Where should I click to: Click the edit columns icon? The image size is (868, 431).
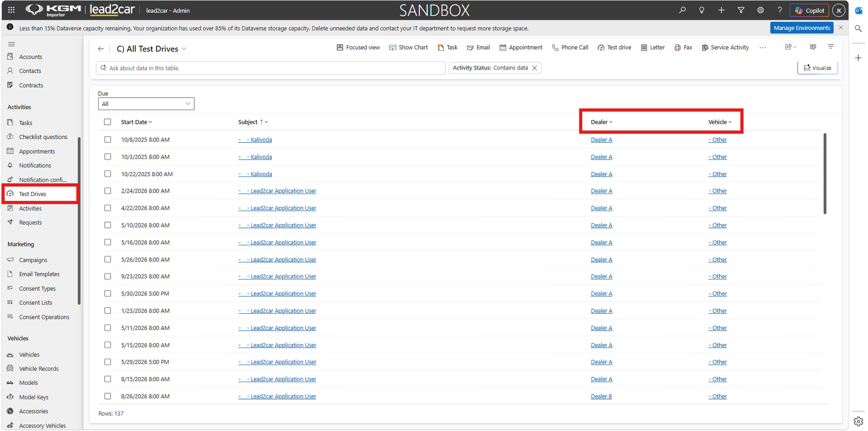(813, 47)
